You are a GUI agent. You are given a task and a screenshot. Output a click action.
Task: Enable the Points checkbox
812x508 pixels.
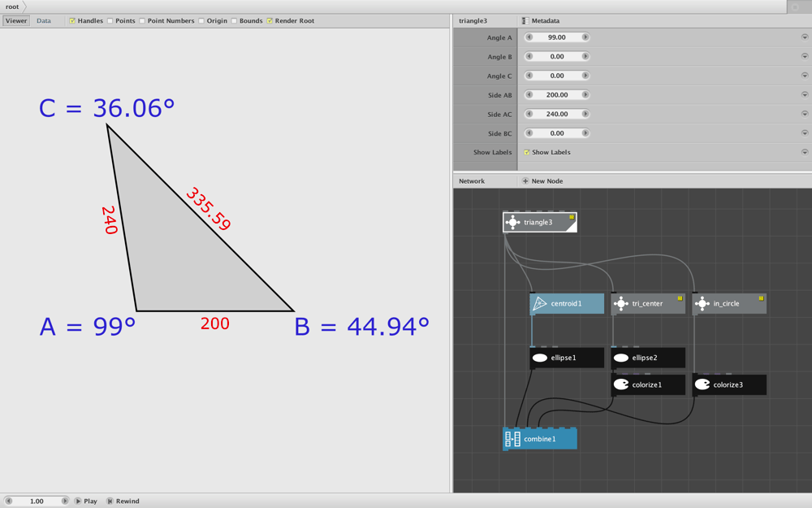tap(110, 21)
